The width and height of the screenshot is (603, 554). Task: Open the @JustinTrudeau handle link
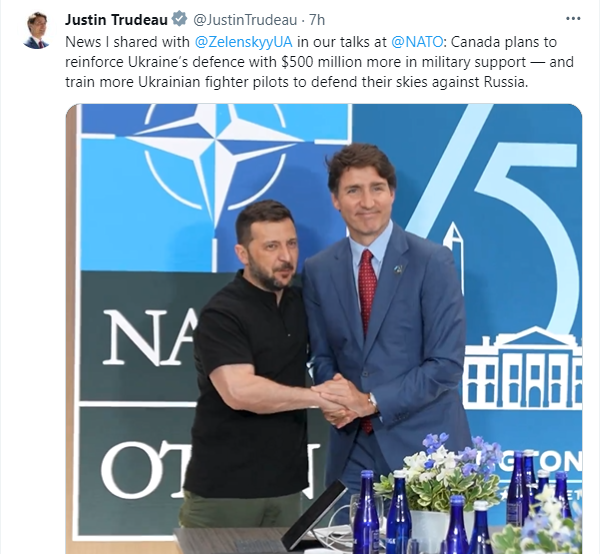tap(245, 20)
